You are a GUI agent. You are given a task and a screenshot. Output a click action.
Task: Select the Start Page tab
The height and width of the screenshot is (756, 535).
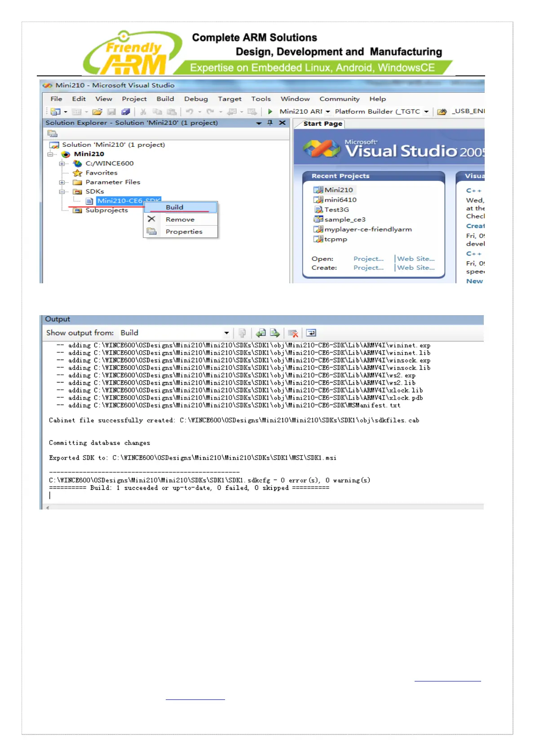point(323,123)
